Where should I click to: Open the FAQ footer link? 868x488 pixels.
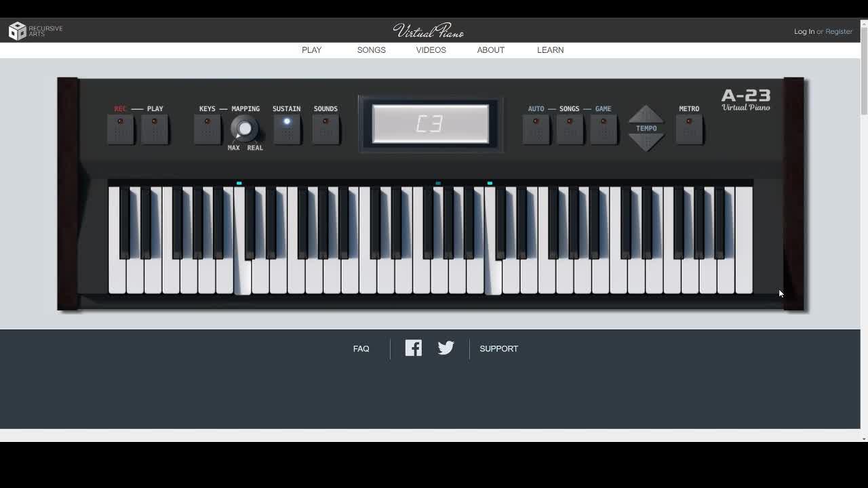[x=361, y=348]
